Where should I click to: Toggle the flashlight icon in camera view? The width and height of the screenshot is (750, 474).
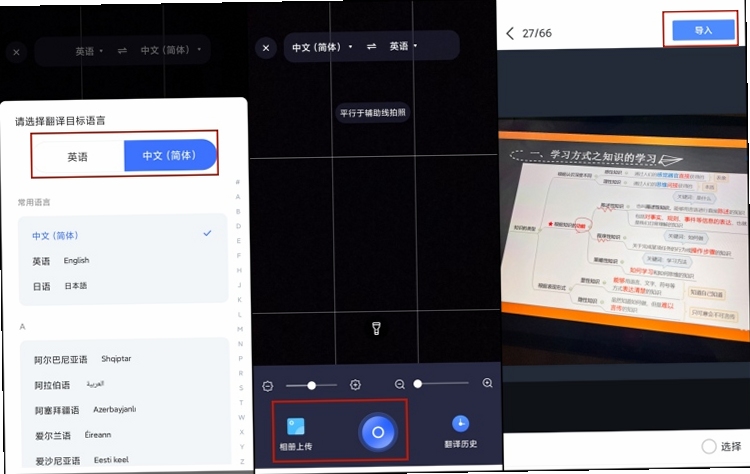pyautogui.click(x=376, y=328)
